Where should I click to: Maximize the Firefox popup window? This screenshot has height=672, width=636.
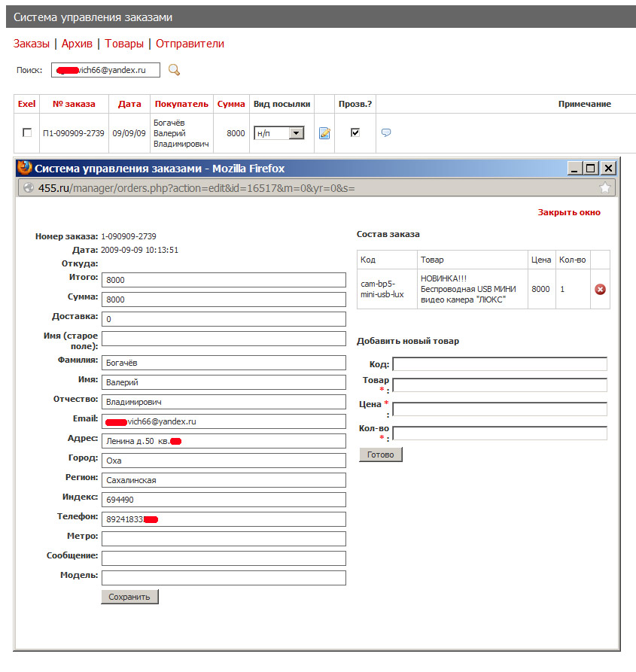[x=591, y=169]
